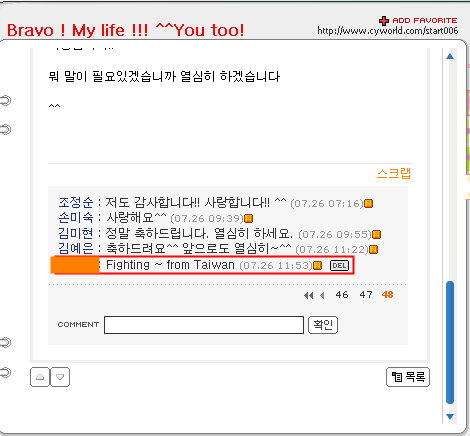
Task: Click the Bravo My life title text
Action: 125,30
